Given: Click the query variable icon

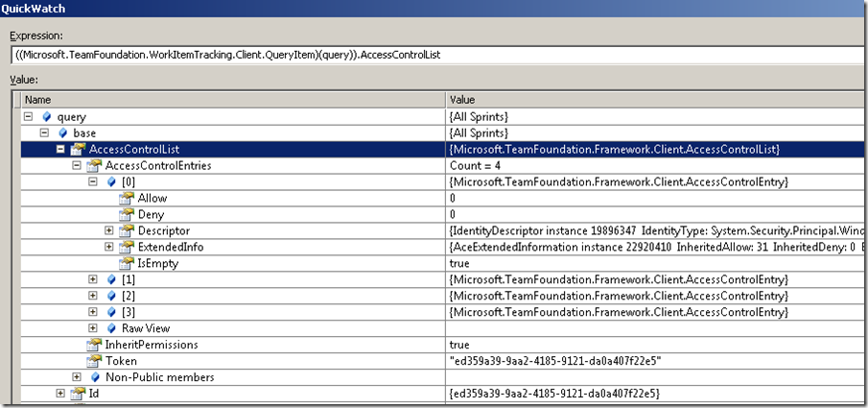Looking at the screenshot, I should [x=46, y=117].
